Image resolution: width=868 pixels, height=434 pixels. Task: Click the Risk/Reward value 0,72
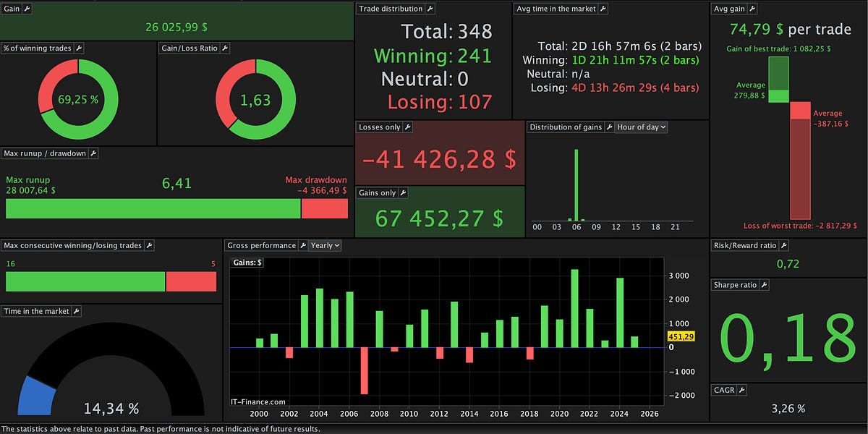(788, 264)
